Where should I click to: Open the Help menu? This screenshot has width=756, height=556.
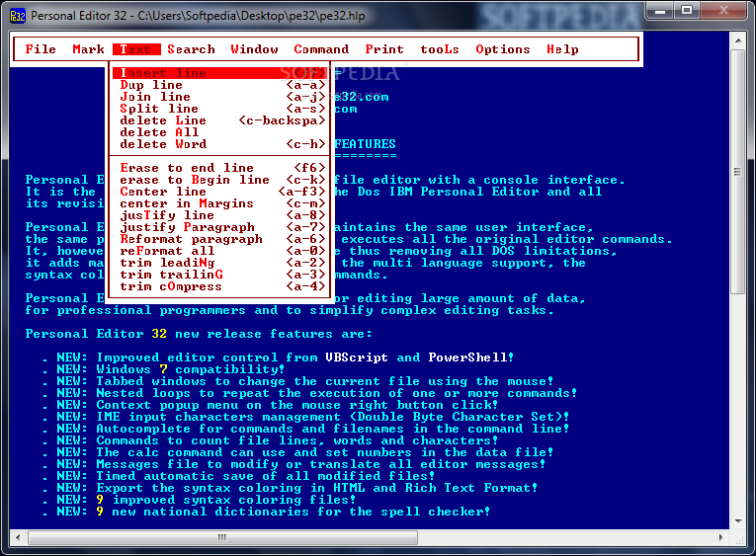pos(562,49)
